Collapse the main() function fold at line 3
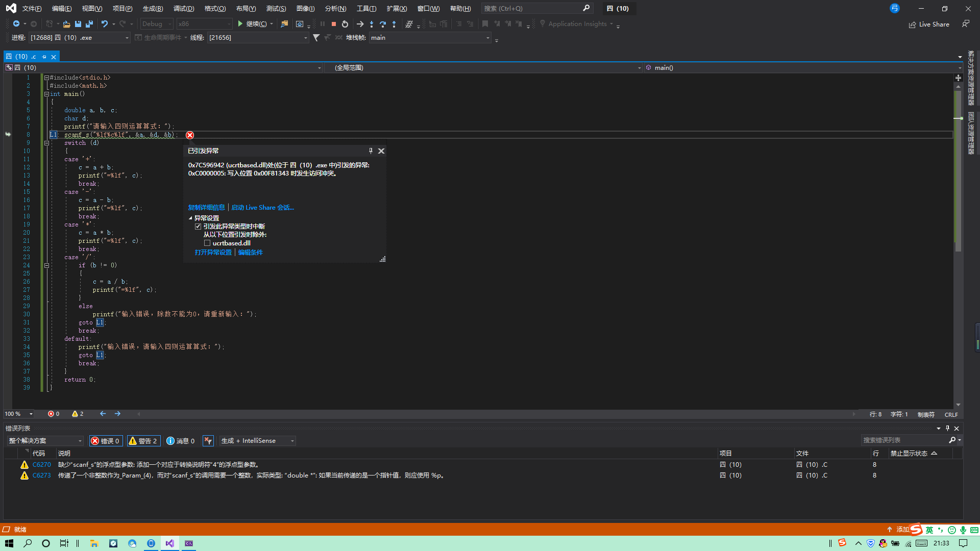Image resolution: width=980 pixels, height=551 pixels. pyautogui.click(x=46, y=94)
